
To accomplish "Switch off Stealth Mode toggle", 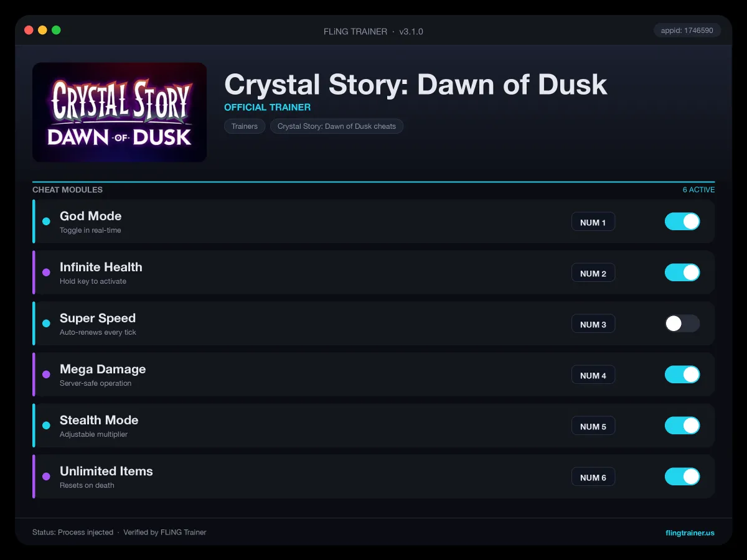I will (682, 426).
